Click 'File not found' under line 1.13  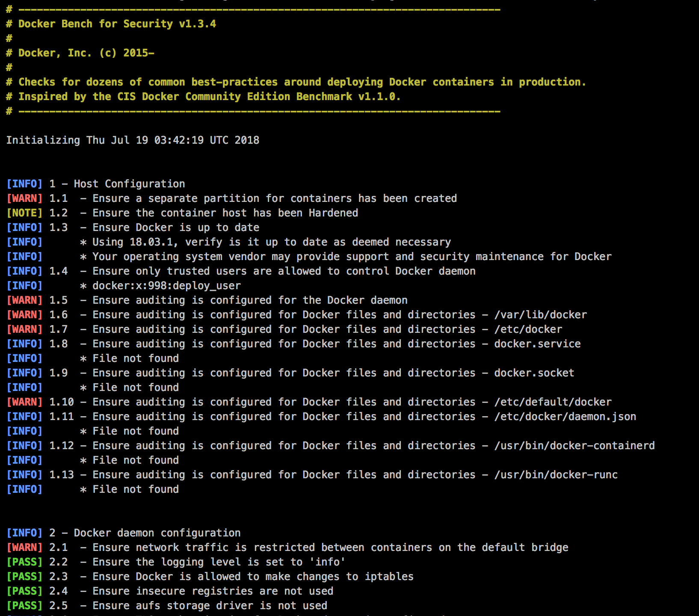136,489
